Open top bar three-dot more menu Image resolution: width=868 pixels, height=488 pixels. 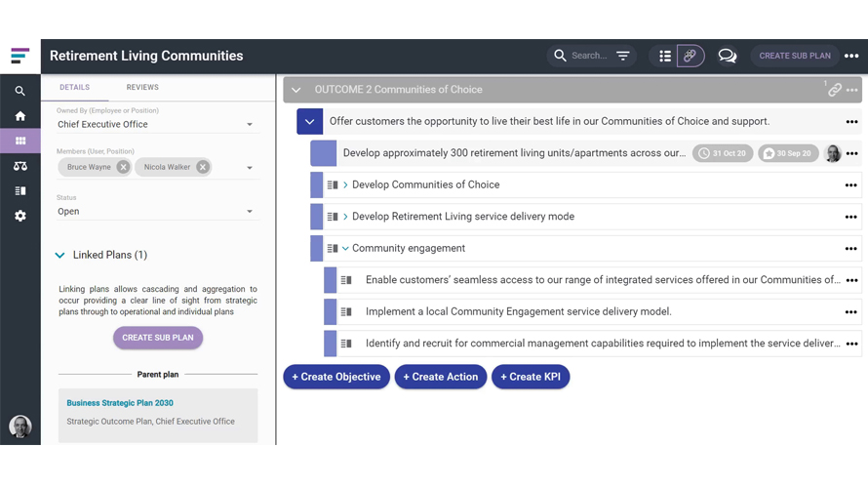point(851,56)
